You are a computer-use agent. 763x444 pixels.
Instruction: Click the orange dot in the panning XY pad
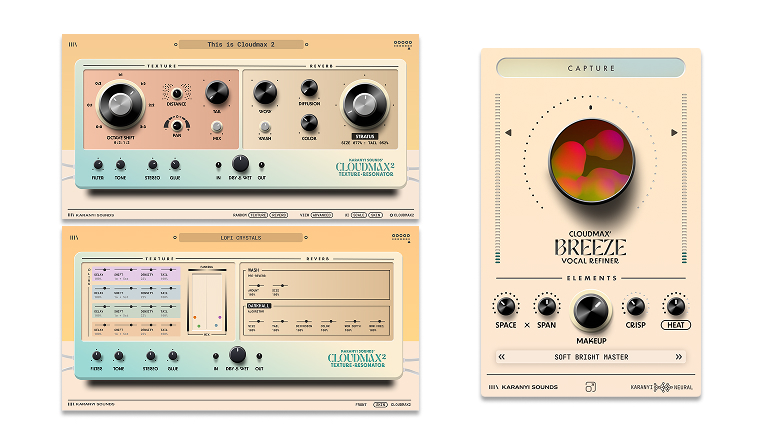[x=195, y=317]
